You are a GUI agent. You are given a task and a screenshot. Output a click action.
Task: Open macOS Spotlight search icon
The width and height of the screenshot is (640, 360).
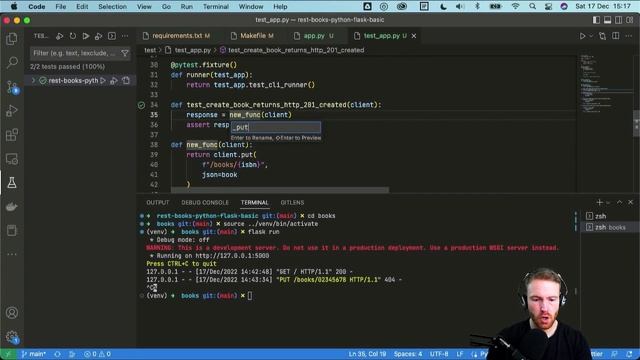pyautogui.click(x=532, y=7)
